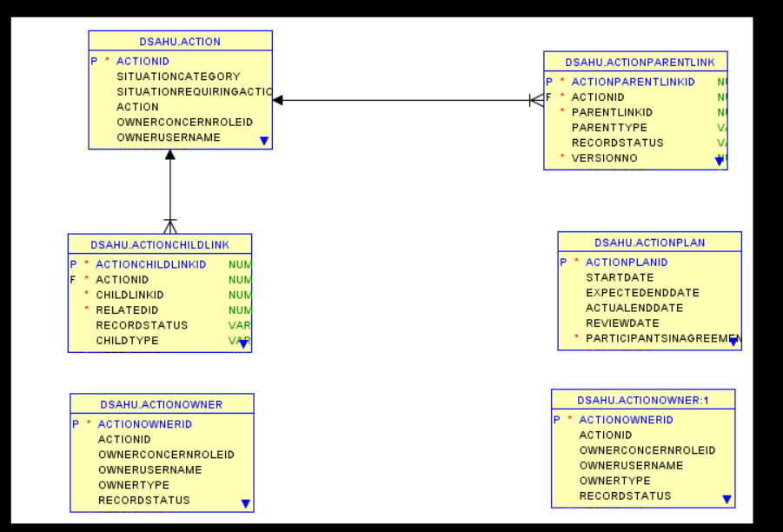
Task: Click the P icon in DSAHU.ACTIONOWNER:1 table
Action: tap(556, 420)
